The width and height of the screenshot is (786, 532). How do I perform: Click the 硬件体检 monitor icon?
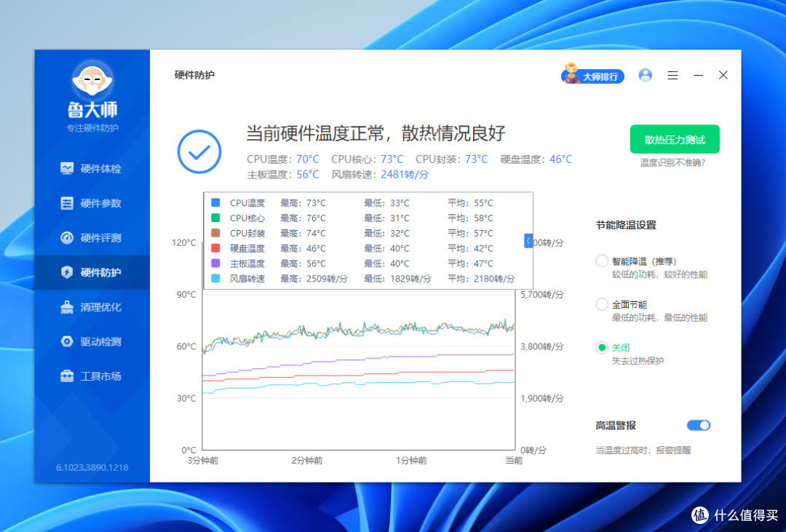pyautogui.click(x=67, y=168)
